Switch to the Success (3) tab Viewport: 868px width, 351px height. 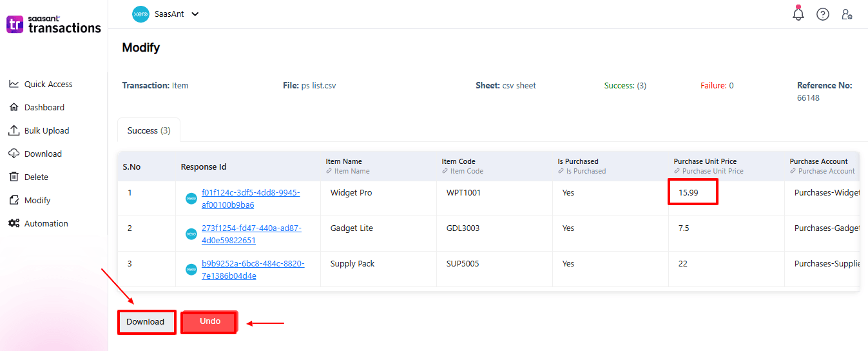(149, 130)
